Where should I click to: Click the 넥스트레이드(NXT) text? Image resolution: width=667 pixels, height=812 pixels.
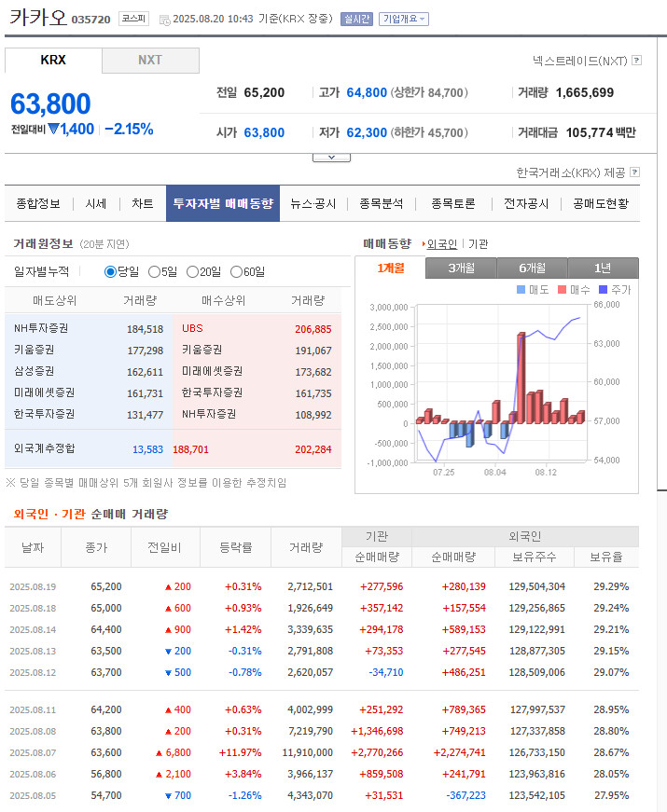coord(580,61)
